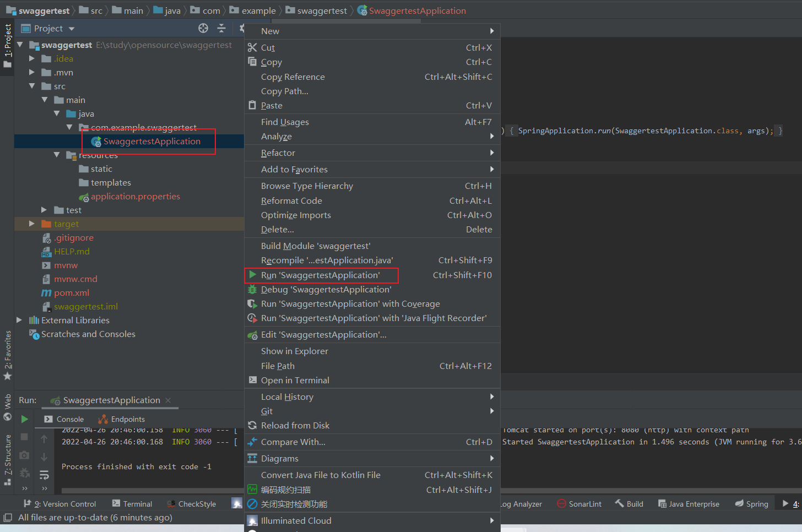Click the down arrow in console toolbar
Viewport: 802px width, 532px height.
(x=44, y=457)
